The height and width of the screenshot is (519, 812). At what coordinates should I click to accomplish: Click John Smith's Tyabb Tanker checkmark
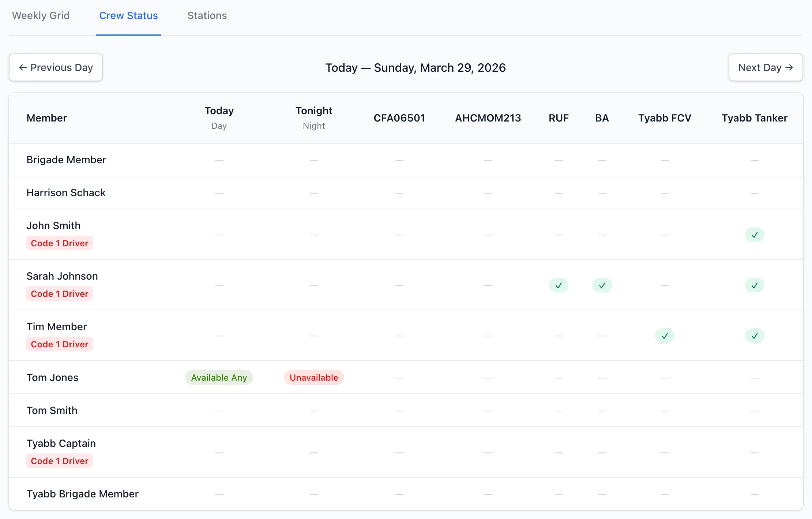(754, 235)
